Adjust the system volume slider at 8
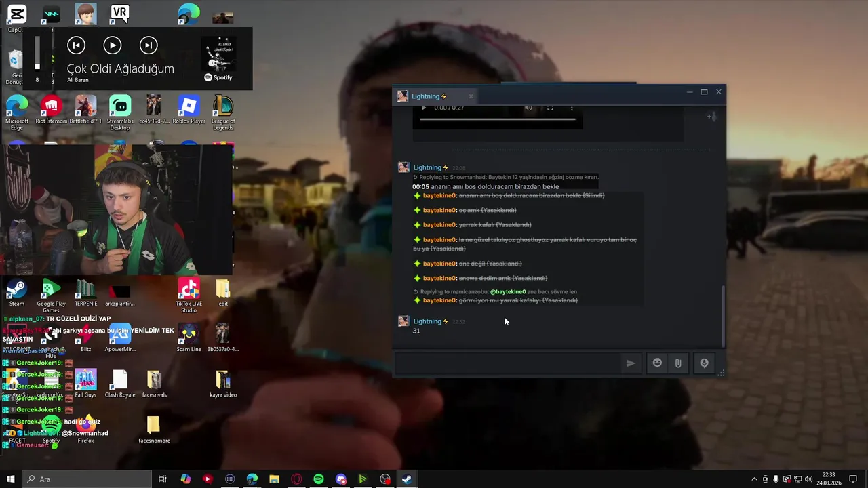The height and width of the screenshot is (488, 868). tap(37, 53)
